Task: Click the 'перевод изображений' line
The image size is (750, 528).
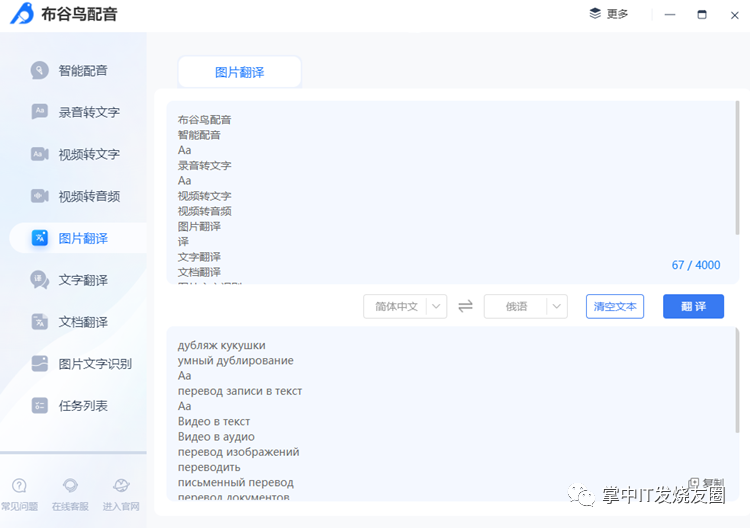Action: click(x=238, y=452)
